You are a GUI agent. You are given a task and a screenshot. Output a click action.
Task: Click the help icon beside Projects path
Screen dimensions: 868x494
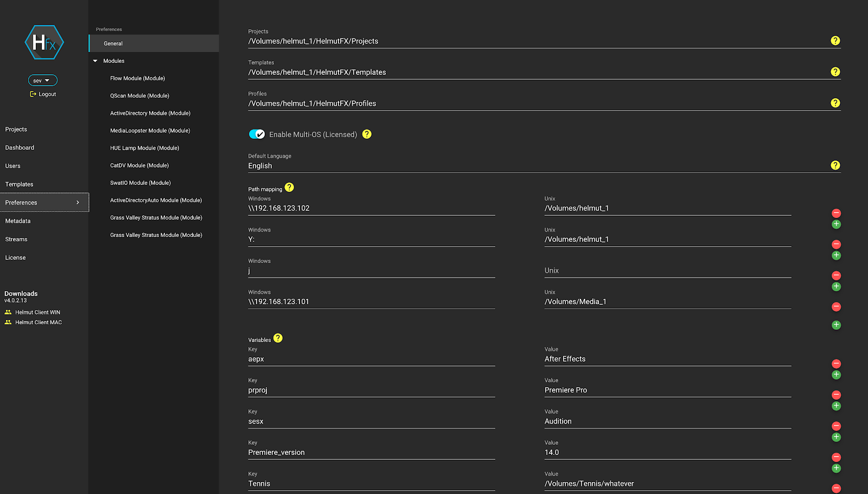tap(835, 40)
